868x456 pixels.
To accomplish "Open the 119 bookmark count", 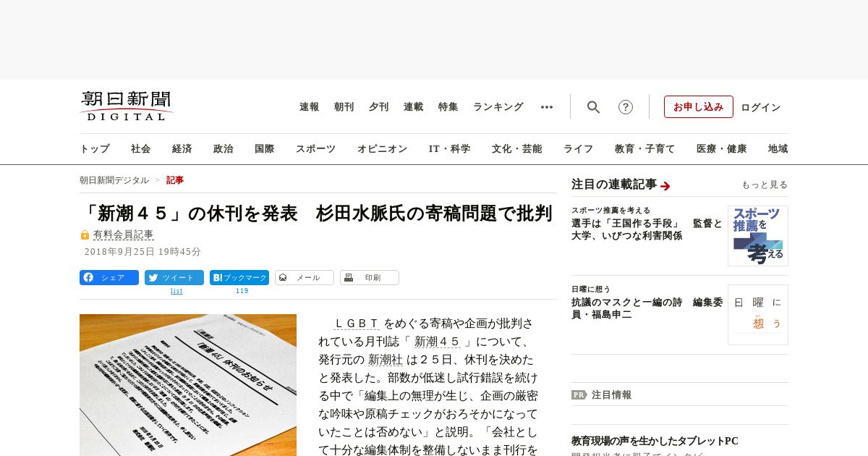I will click(x=242, y=291).
